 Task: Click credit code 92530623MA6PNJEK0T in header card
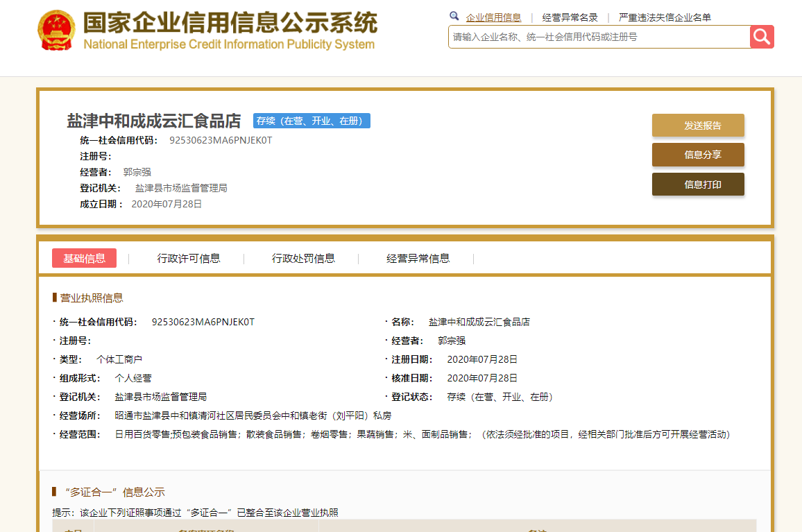221,140
